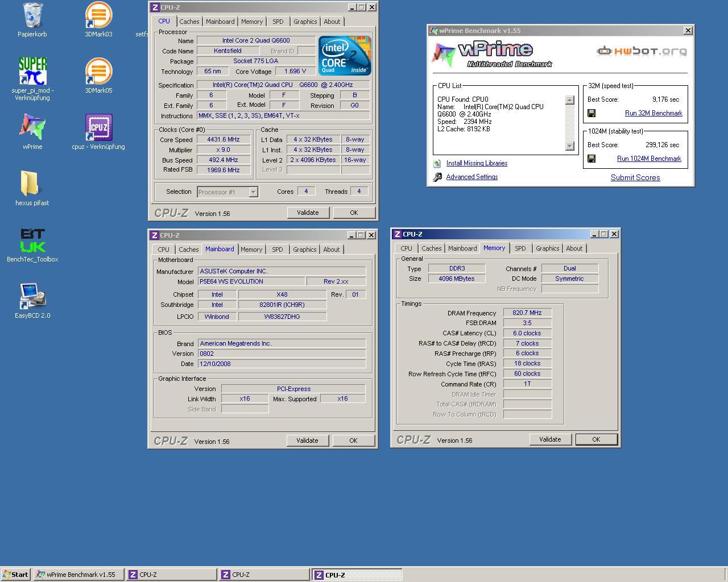Run the 32M Benchmark
This screenshot has height=582, width=728.
click(x=653, y=113)
